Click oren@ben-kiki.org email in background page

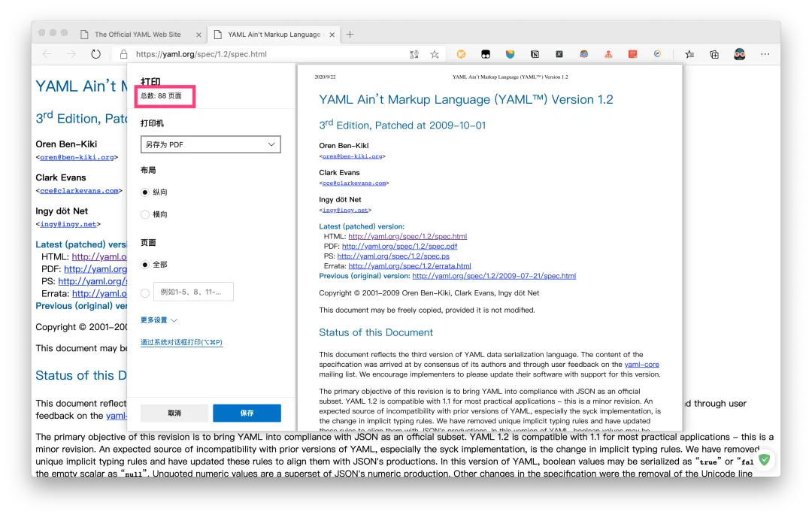(77, 157)
